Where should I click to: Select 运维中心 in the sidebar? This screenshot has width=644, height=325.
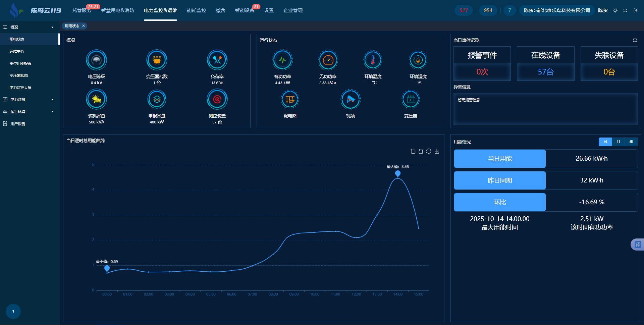17,51
